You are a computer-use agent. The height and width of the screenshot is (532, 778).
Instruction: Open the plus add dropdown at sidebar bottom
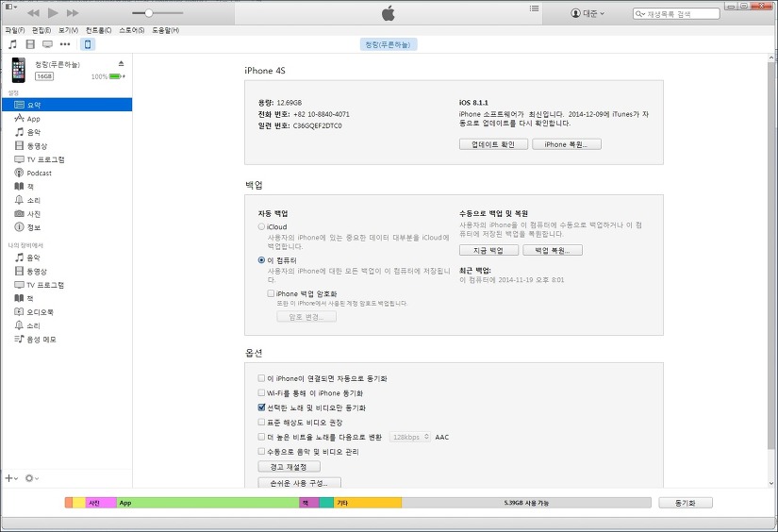pyautogui.click(x=11, y=478)
